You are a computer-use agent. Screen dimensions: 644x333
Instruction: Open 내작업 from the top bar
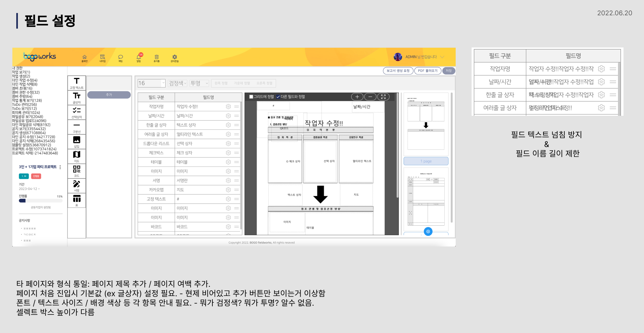[102, 58]
